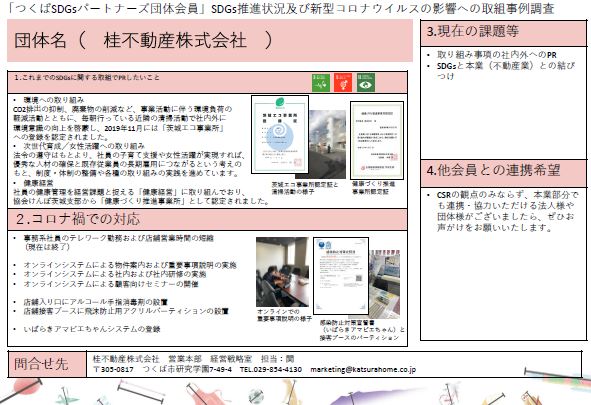
Task: Select the line mentioning 2019年11月 茨城エコ事業所
Action: [x=119, y=128]
